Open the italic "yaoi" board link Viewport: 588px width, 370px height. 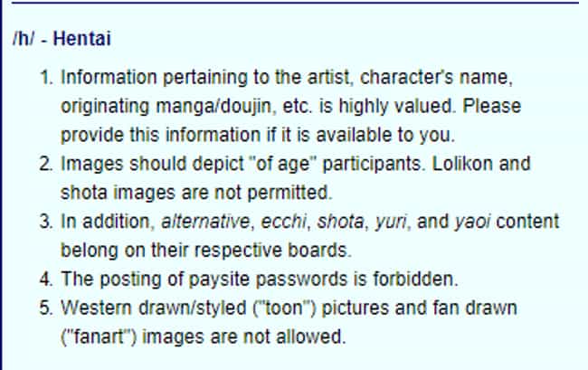(x=472, y=222)
